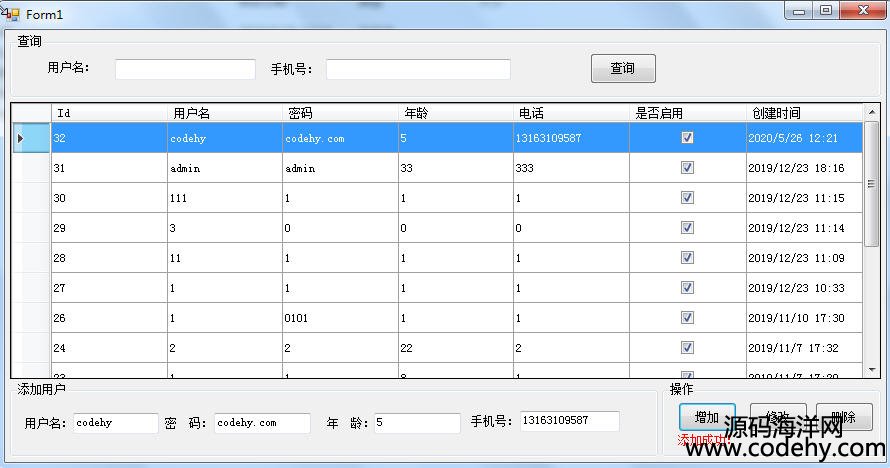The height and width of the screenshot is (468, 890).
Task: Click the 用户名 column header in the grid
Action: (225, 113)
